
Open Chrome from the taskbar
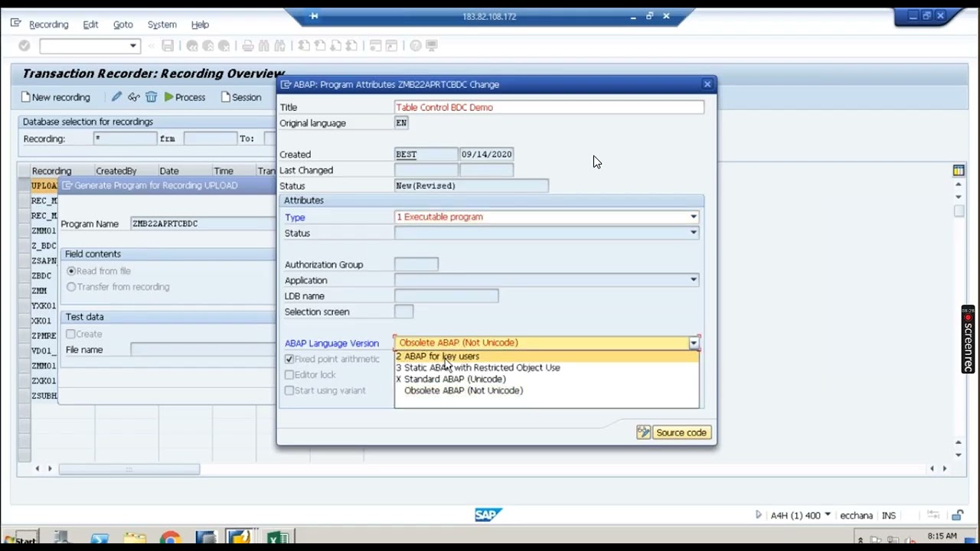170,540
